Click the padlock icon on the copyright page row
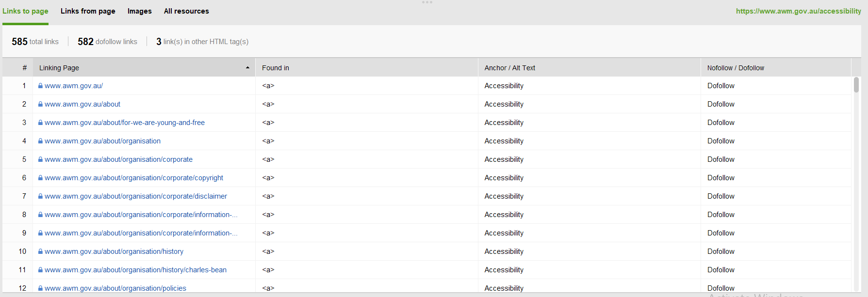This screenshot has height=297, width=868. (40, 178)
